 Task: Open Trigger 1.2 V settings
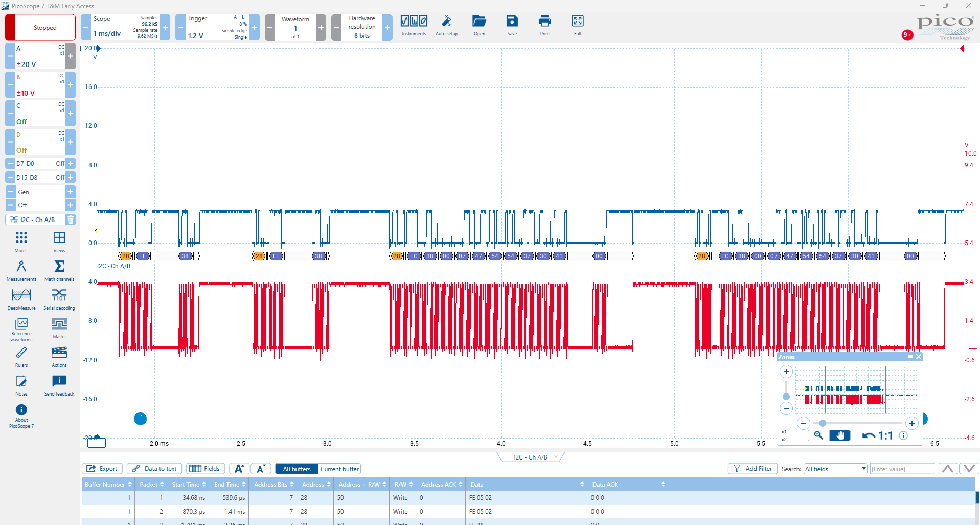(x=217, y=27)
